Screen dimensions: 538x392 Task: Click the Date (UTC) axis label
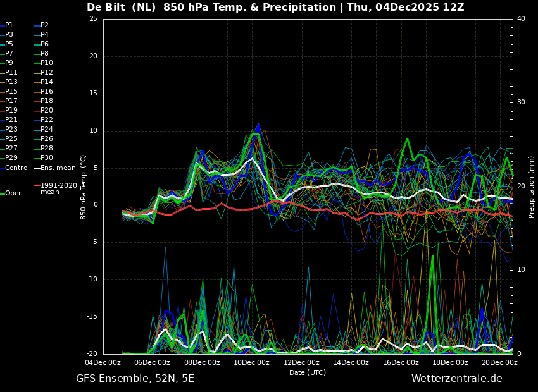308,372
